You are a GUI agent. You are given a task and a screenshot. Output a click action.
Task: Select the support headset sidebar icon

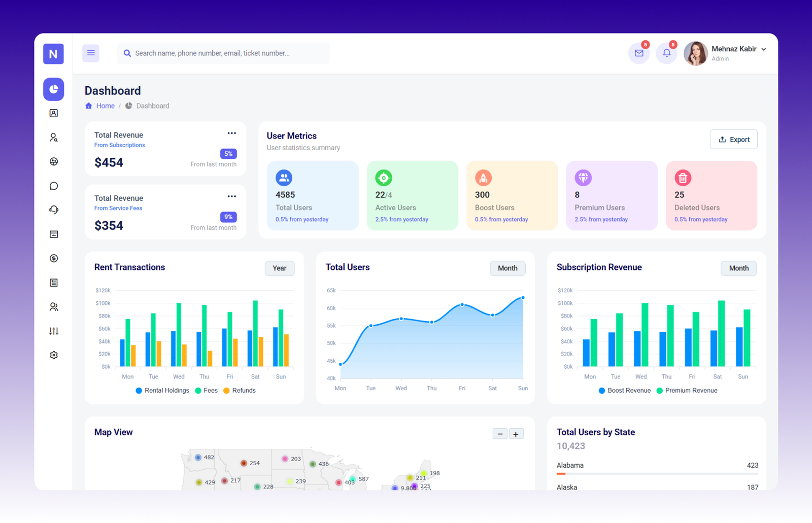point(54,210)
